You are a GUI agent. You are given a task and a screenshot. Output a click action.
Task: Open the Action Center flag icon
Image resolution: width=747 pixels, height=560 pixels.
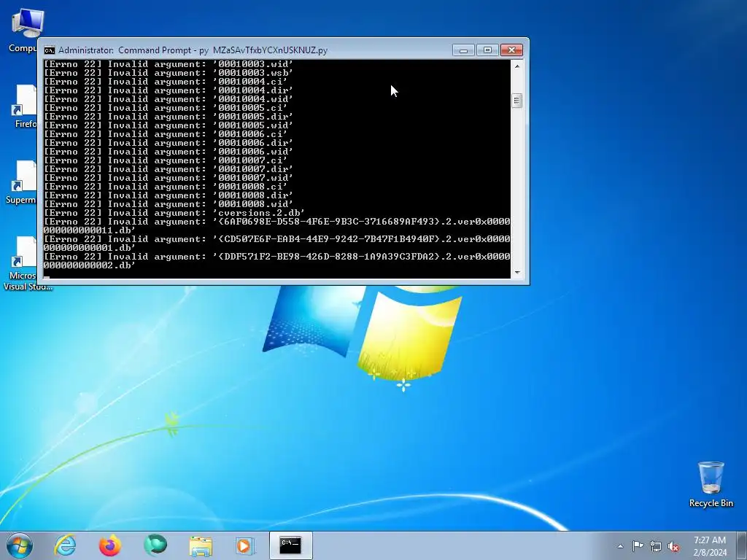coord(638,546)
